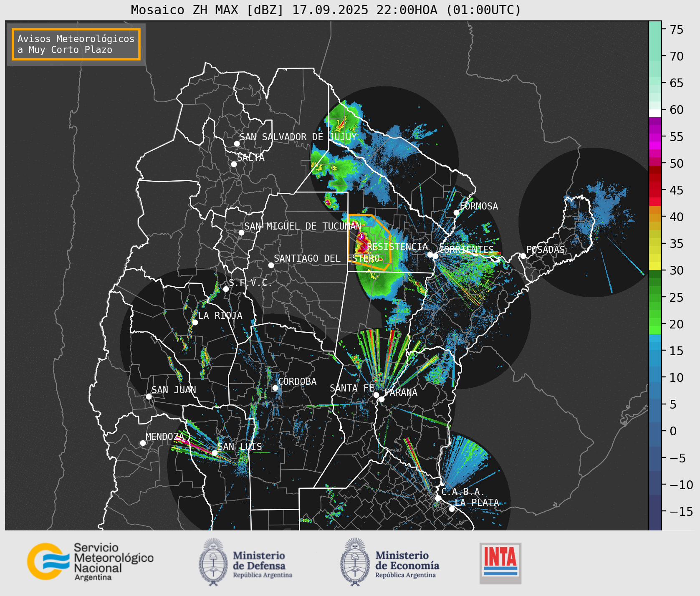Click the CÓRDOBA city label text
The width and height of the screenshot is (700, 596).
297,381
